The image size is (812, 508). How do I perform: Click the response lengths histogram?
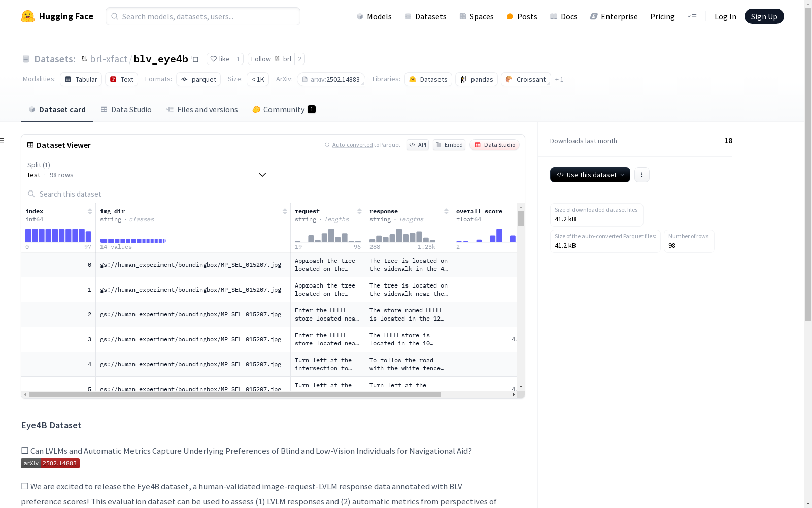tap(402, 235)
